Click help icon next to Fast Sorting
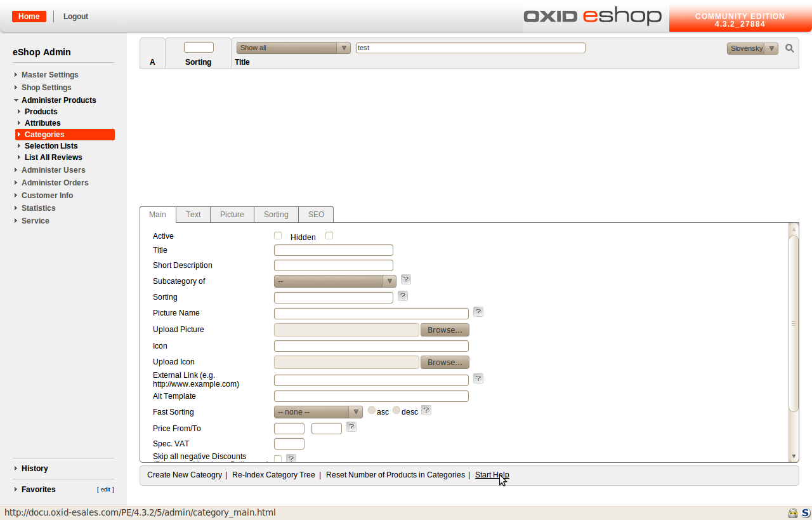 (426, 410)
